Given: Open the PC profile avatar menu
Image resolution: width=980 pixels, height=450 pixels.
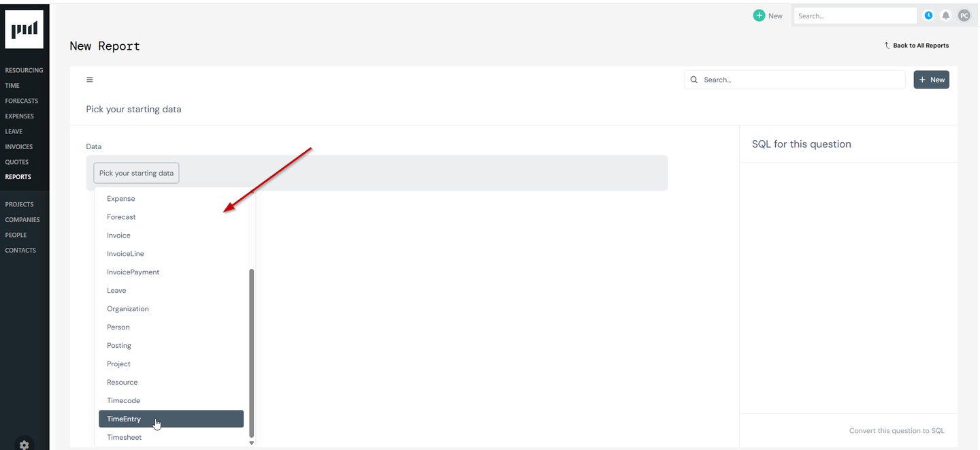Looking at the screenshot, I should click(964, 15).
